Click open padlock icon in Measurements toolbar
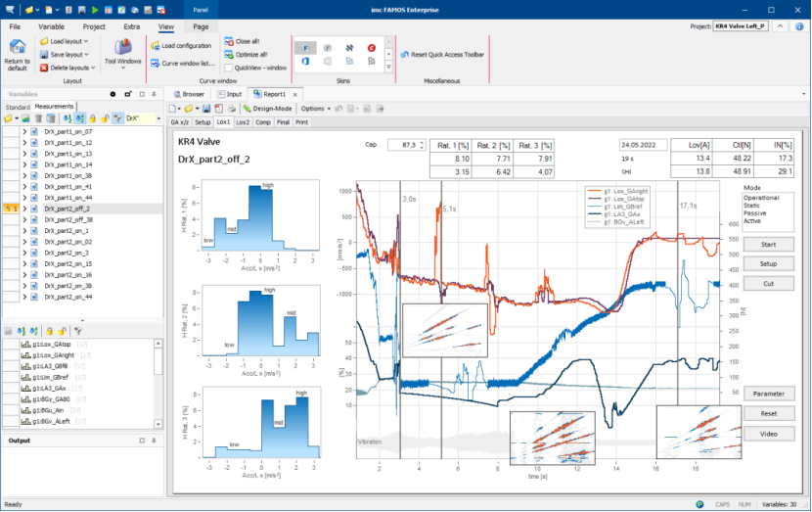 105,118
